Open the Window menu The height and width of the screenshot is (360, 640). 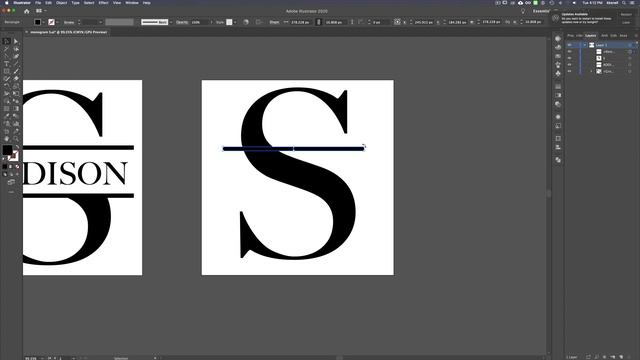click(131, 3)
